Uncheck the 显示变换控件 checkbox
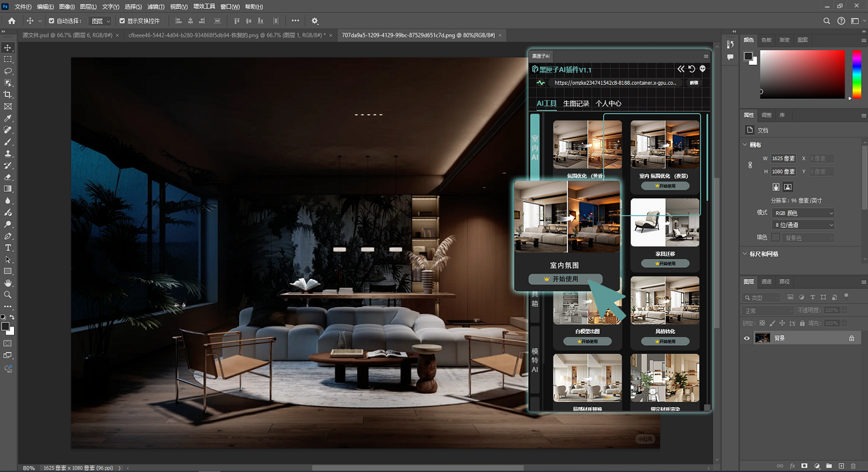868x472 pixels. pos(122,21)
